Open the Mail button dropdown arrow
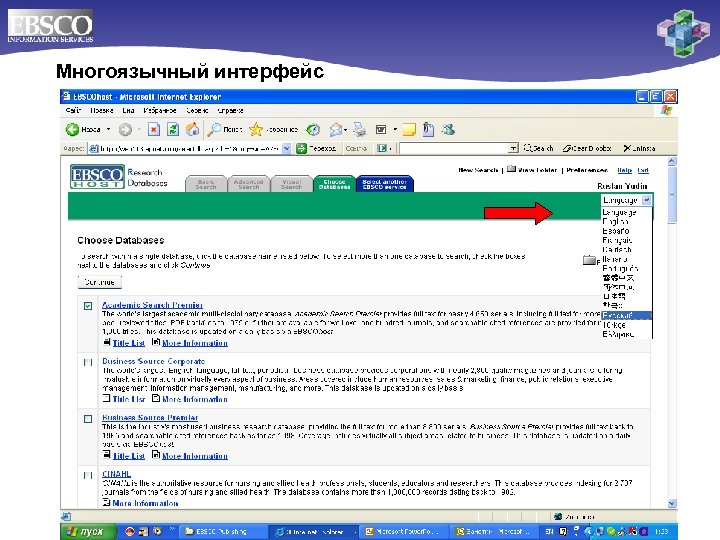This screenshot has height=540, width=720. 345,130
